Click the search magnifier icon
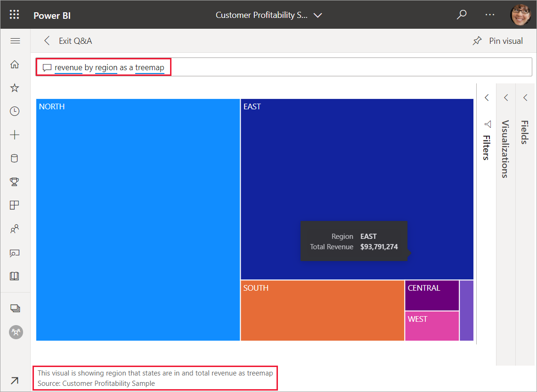This screenshot has height=392, width=537. tap(462, 15)
